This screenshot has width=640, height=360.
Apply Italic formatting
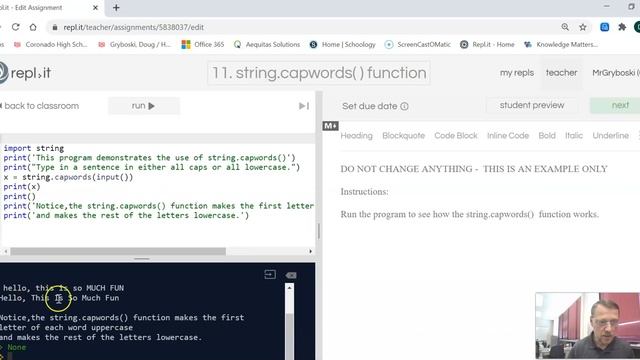coord(573,136)
